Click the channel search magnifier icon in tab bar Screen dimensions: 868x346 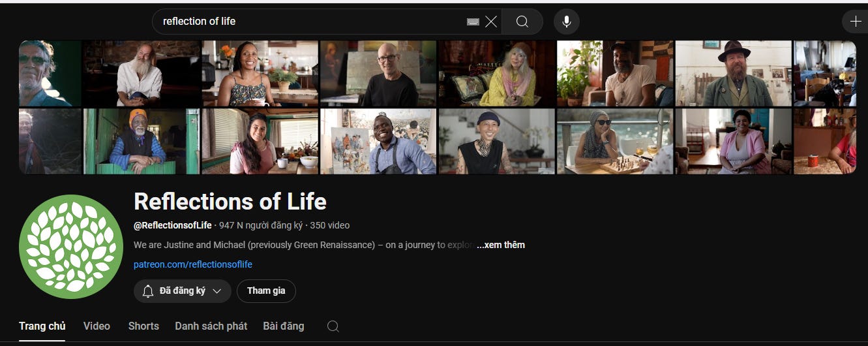[333, 326]
